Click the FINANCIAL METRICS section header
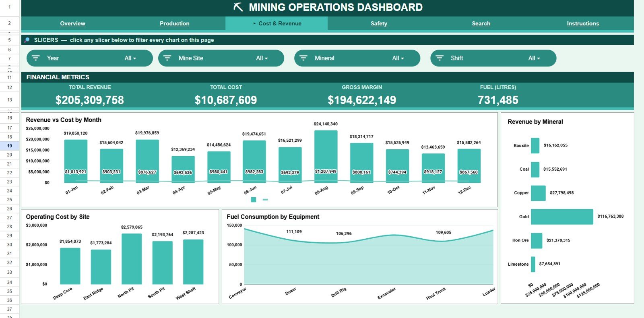 pyautogui.click(x=58, y=77)
